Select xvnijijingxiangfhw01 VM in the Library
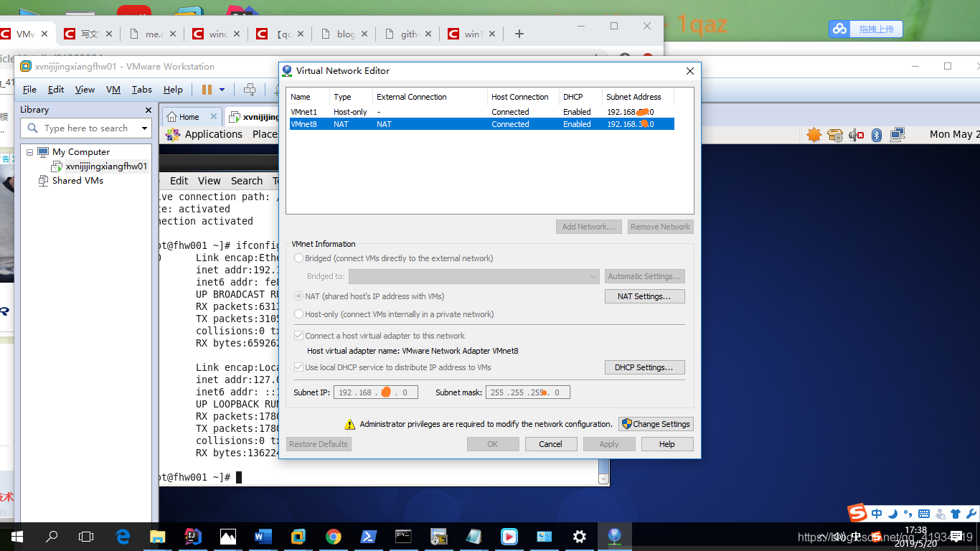The image size is (980, 551). (x=106, y=166)
